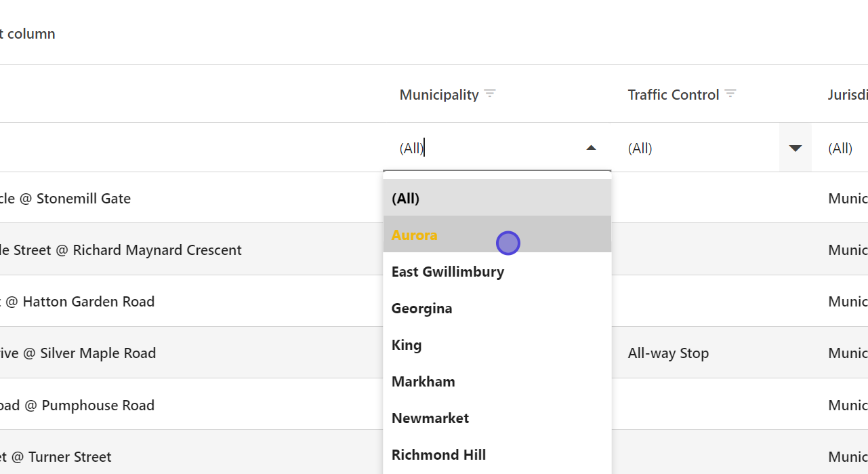This screenshot has width=868, height=474.
Task: Pick Georgina from the municipality list
Action: (x=421, y=308)
